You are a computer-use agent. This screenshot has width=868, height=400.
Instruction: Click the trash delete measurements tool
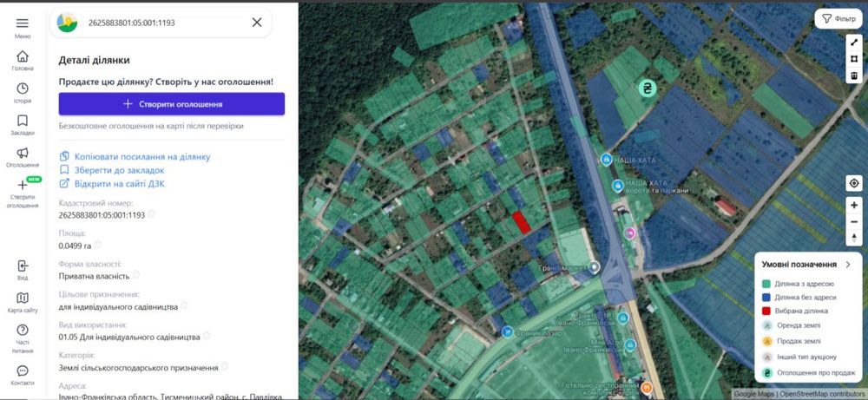854,75
